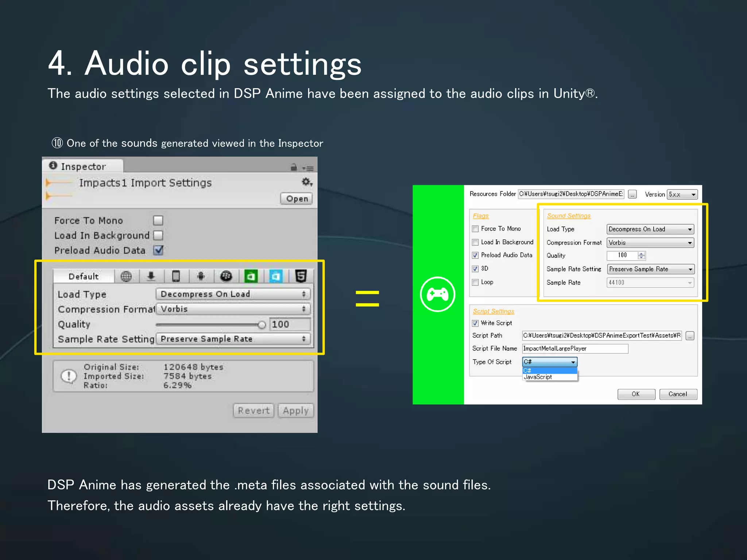
Task: Open the Version 5.x.x dropdown
Action: click(x=682, y=194)
